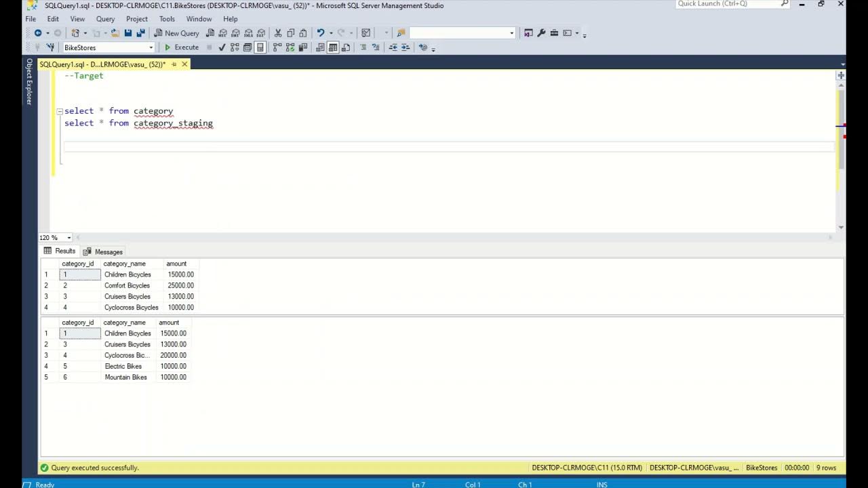Switch output to Results to Grid
Screen dimensions: 868x488
[333, 47]
